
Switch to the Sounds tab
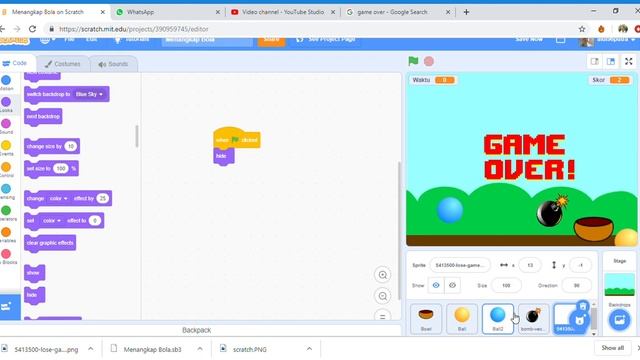[113, 64]
